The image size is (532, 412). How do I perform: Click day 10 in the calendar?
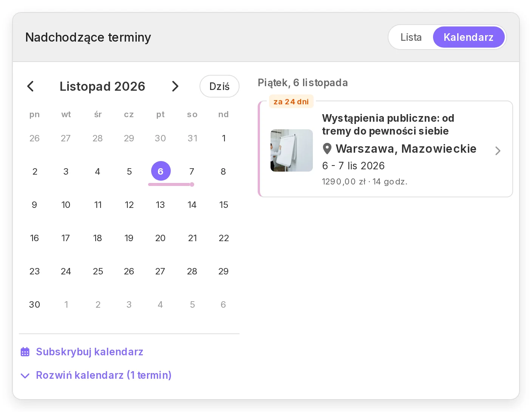(x=66, y=205)
